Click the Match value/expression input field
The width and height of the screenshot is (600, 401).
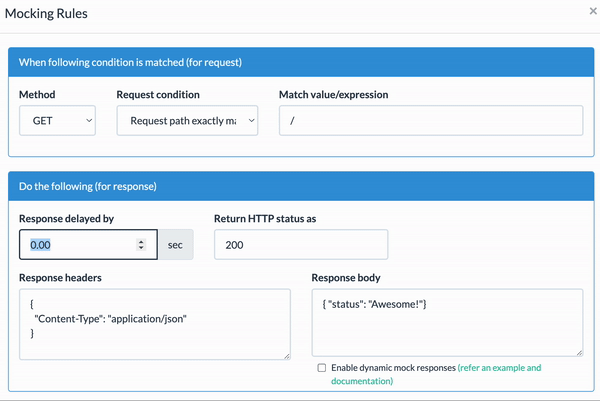[431, 121]
